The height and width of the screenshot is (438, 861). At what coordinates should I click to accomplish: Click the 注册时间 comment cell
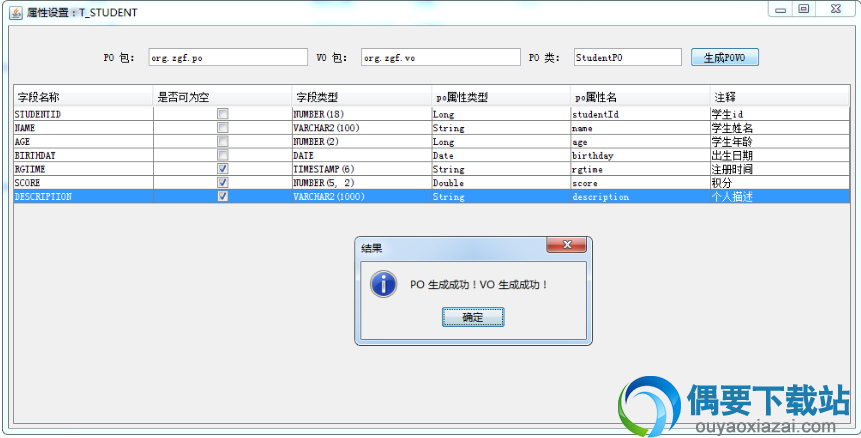[780, 169]
